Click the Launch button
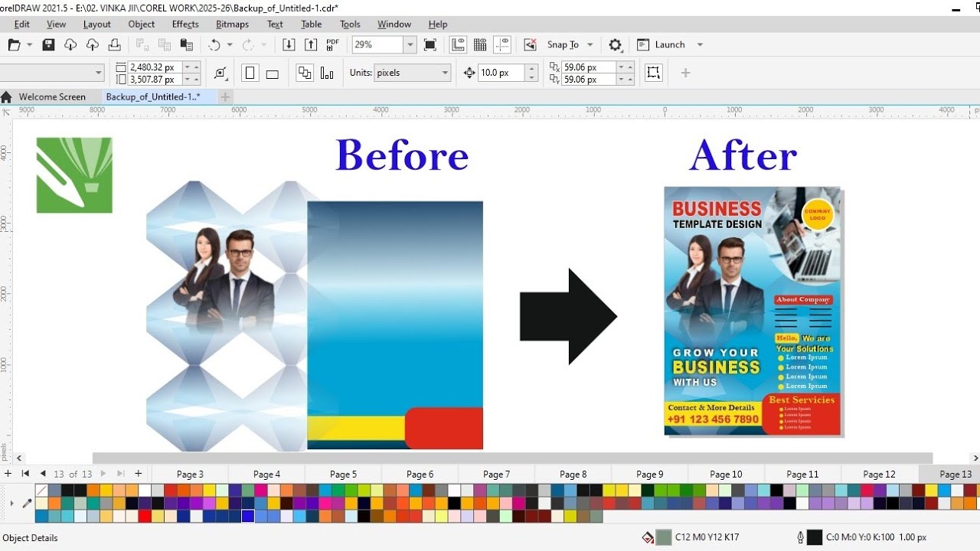The image size is (980, 551). click(661, 45)
